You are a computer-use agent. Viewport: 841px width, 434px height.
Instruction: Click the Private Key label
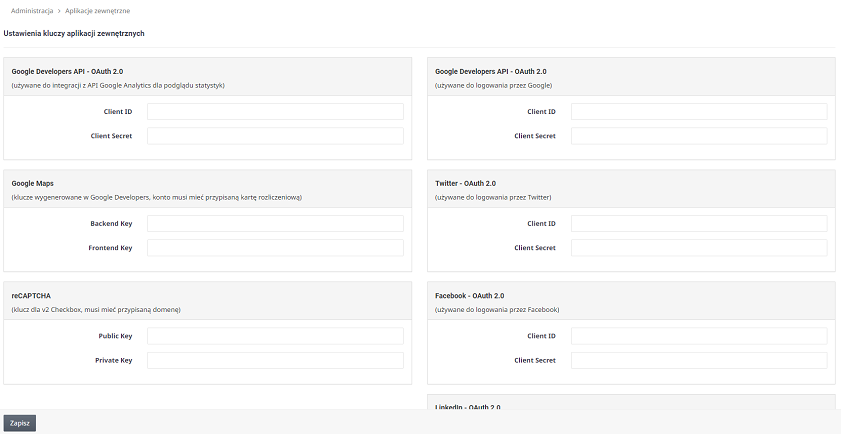pyautogui.click(x=114, y=361)
